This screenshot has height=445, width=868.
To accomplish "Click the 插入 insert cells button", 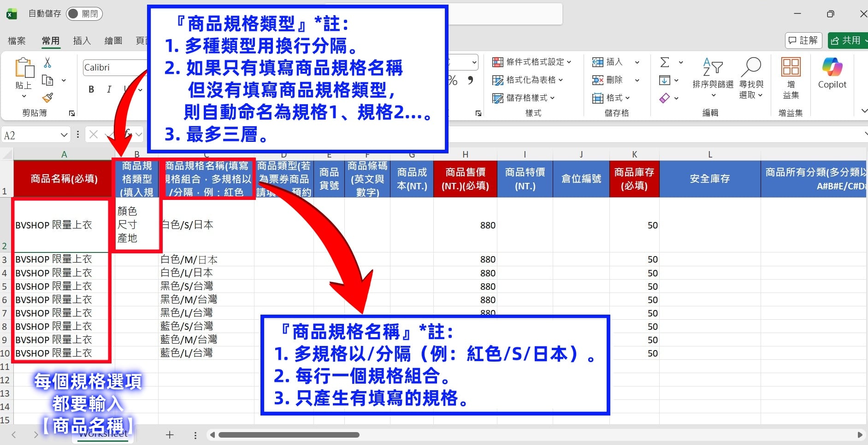I will tap(608, 62).
